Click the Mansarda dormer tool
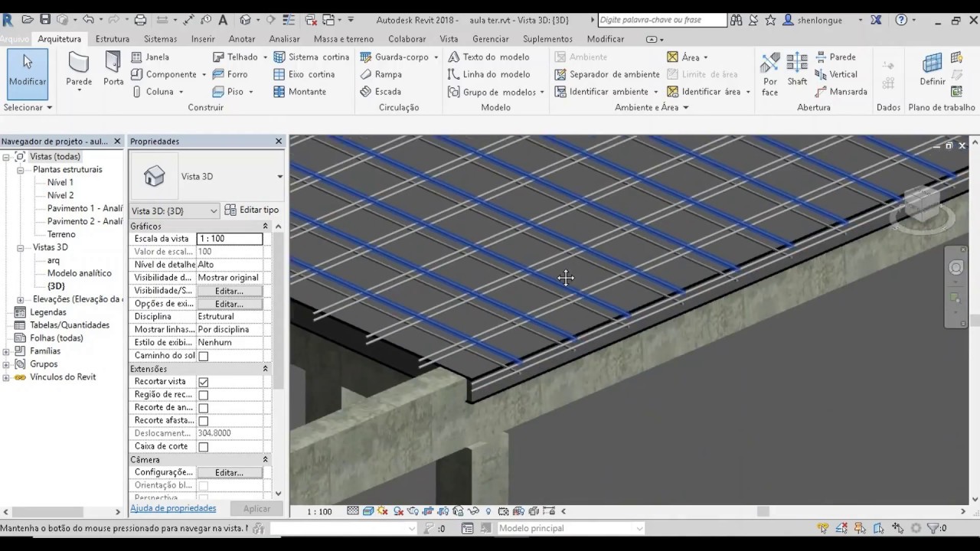The width and height of the screenshot is (980, 551). point(841,91)
